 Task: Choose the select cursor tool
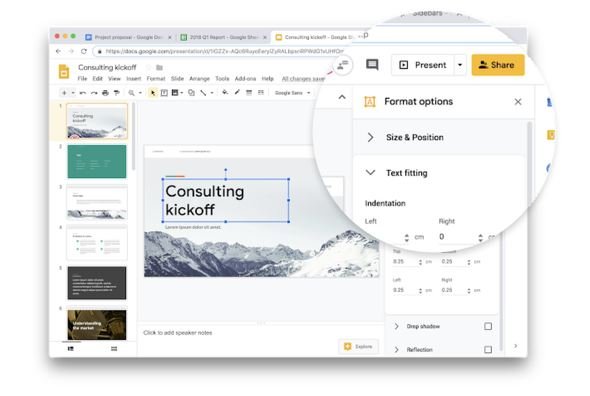click(152, 93)
